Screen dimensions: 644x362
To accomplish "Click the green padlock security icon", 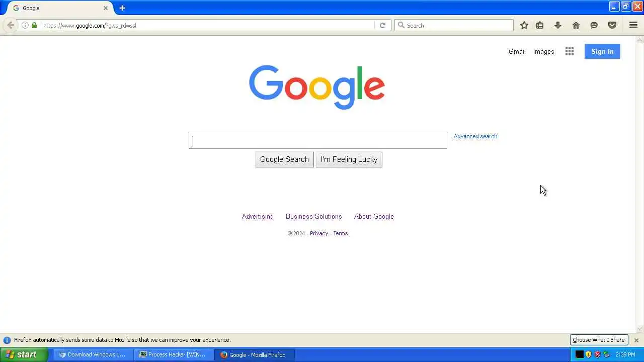I will point(34,25).
